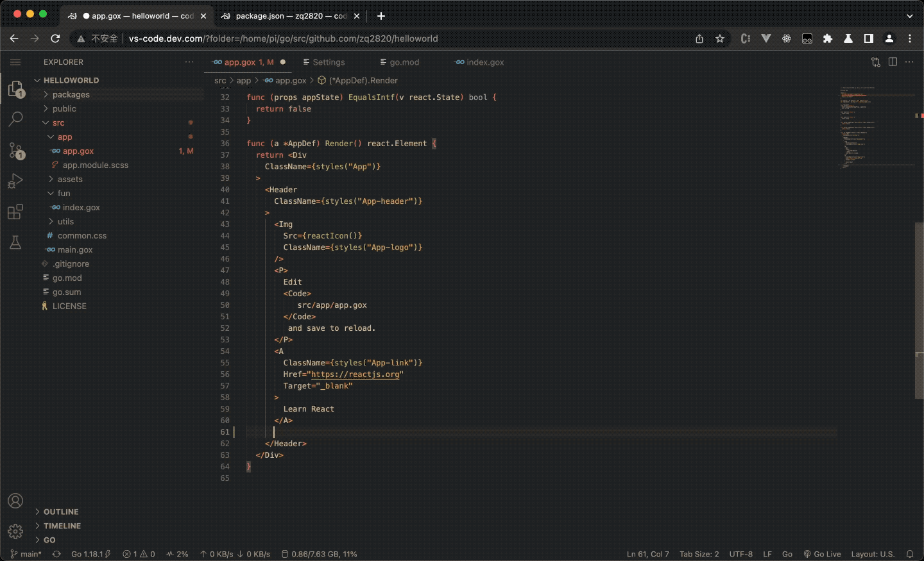The height and width of the screenshot is (561, 924).
Task: Open the Search view in activity bar
Action: click(16, 119)
